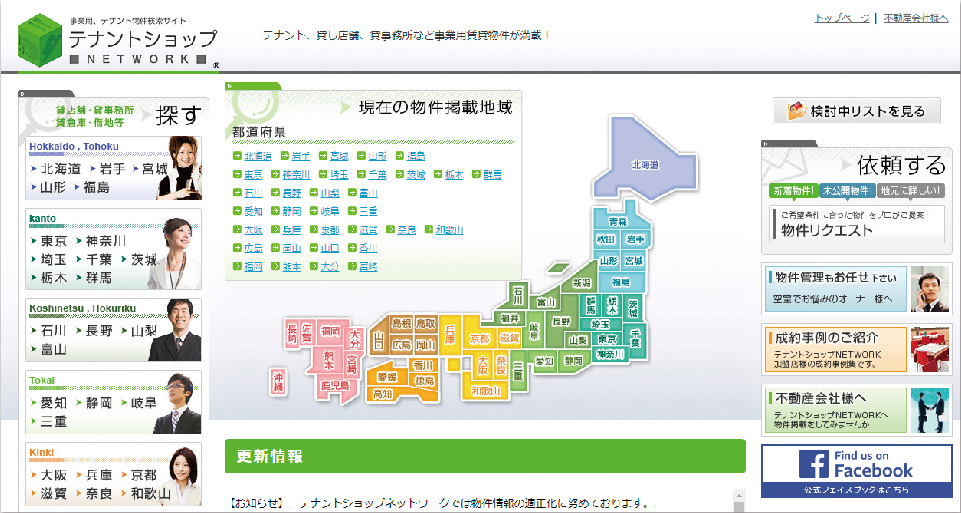
Task: Select 高知 on the Japan map
Action: 382,395
